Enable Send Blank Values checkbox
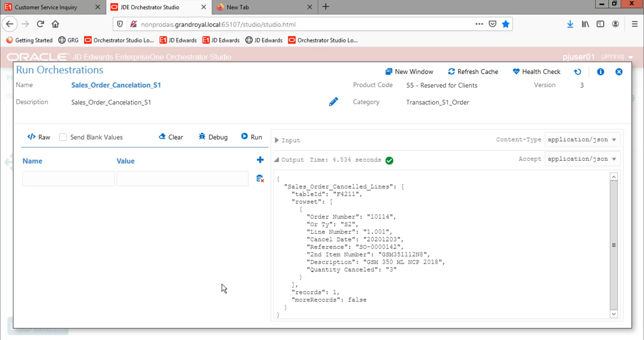Screen dimensions: 644x340 pos(63,137)
